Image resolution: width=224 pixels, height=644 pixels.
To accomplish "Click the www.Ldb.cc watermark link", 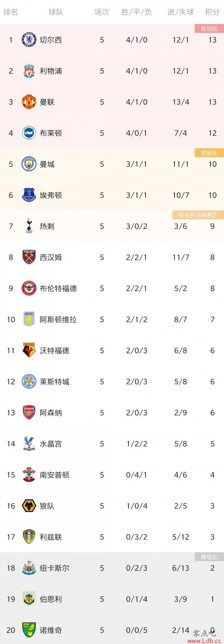I will coord(205,641).
